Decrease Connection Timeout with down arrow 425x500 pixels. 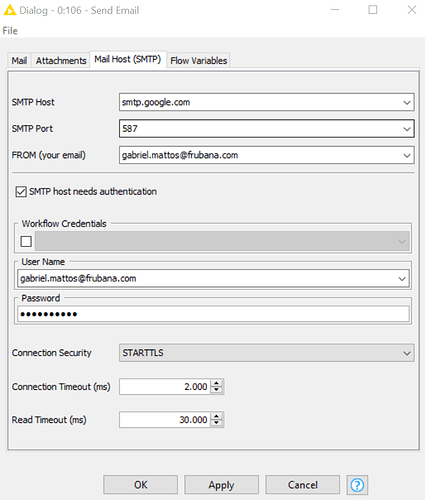(217, 390)
